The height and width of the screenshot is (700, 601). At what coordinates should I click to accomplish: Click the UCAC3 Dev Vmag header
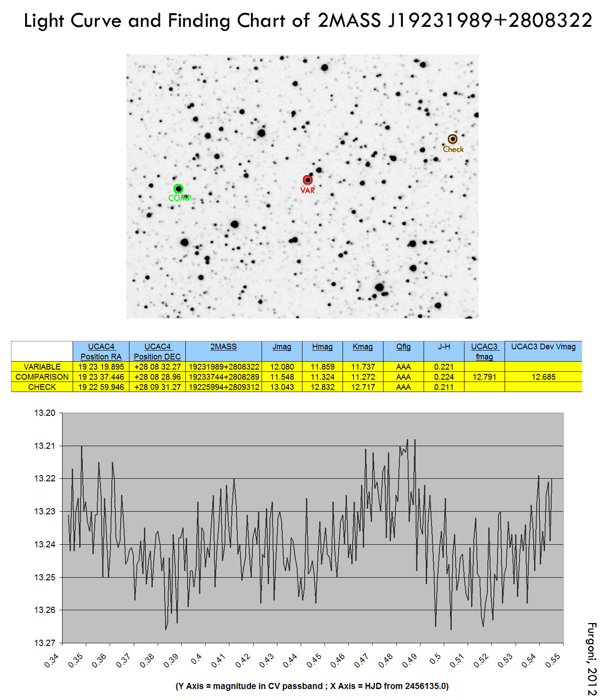[543, 347]
